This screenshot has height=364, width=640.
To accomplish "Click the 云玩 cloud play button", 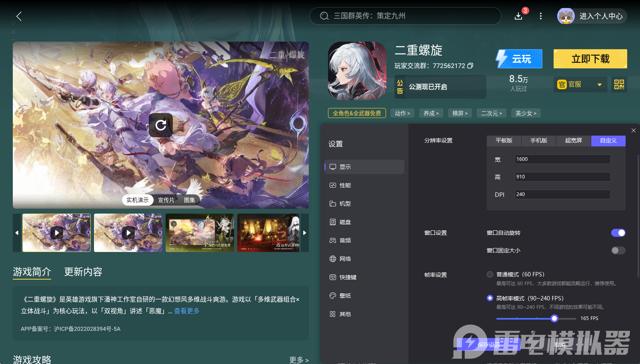I will [519, 59].
